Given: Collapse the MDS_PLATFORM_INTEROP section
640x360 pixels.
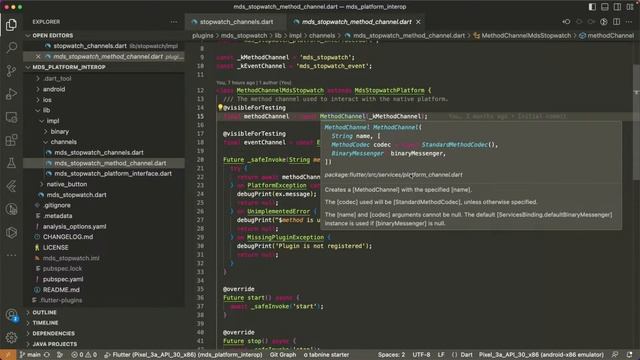Looking at the screenshot, I should 69,67.
